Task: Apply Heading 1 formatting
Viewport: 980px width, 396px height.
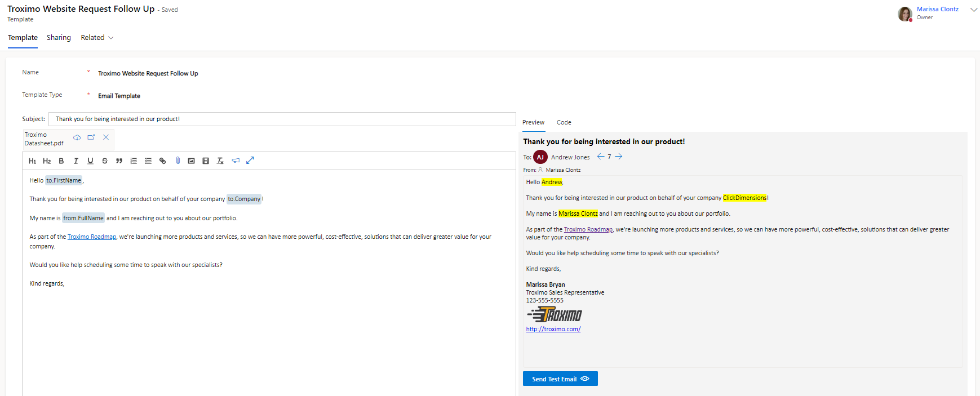Action: coord(32,161)
